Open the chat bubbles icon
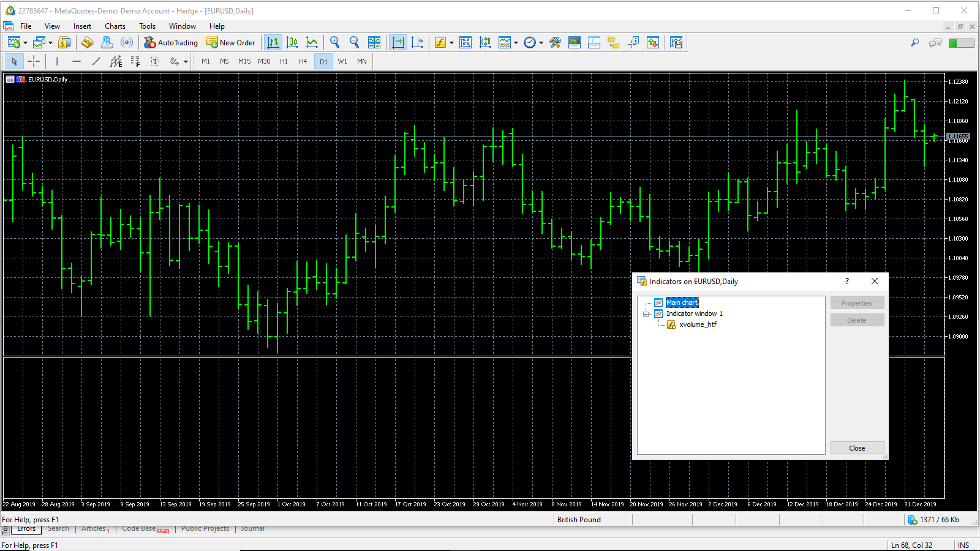Viewport: 980px width, 551px height. tap(935, 42)
